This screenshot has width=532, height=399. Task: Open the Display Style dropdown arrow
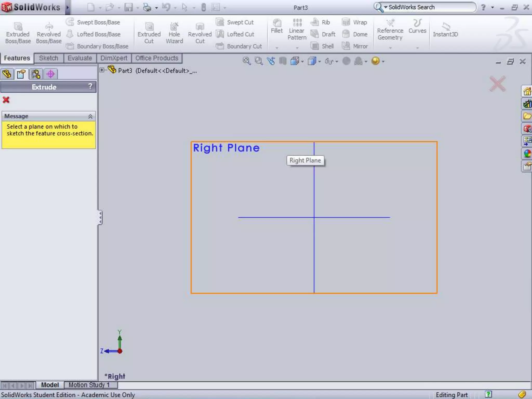point(320,62)
